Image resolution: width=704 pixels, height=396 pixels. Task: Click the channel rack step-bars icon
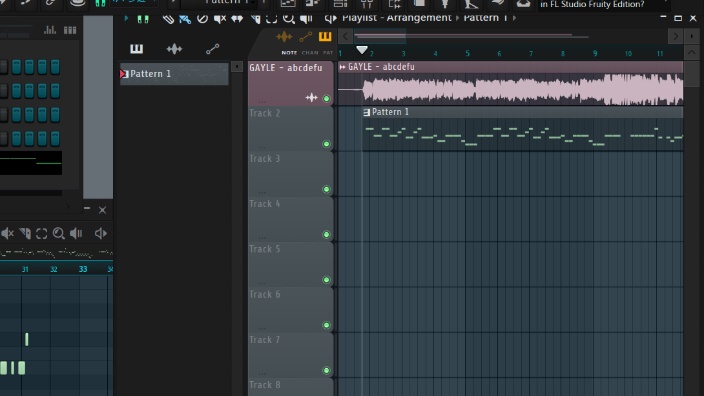(70, 30)
